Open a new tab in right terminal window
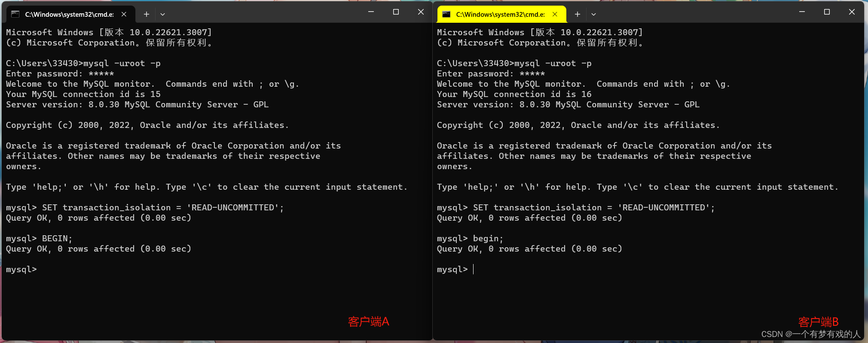Screen dimensions: 868x343 (x=578, y=14)
